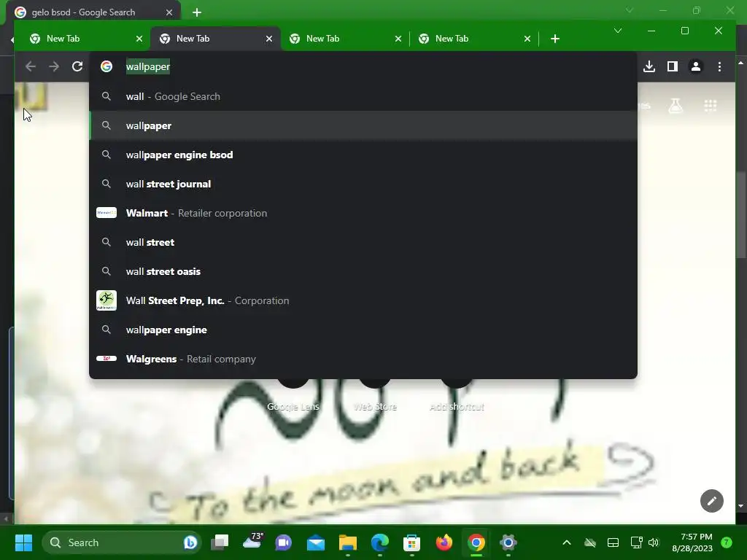Open the volume tray icon
Viewport: 747px width, 560px height.
coord(654,542)
